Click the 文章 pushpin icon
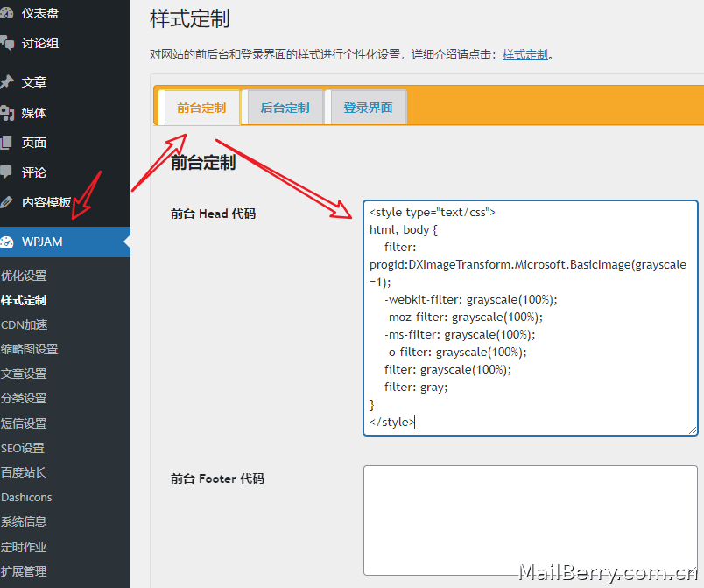 tap(7, 81)
